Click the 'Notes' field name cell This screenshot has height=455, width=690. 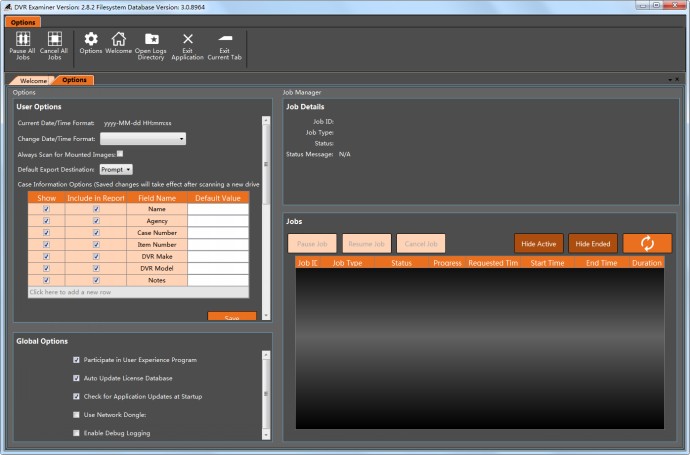pyautogui.click(x=157, y=280)
